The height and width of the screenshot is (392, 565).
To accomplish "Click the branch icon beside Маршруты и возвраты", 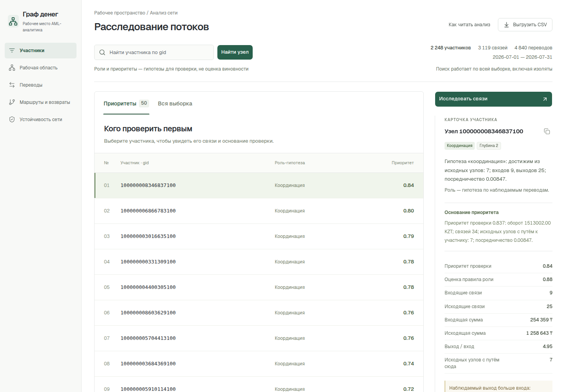I will (x=12, y=102).
